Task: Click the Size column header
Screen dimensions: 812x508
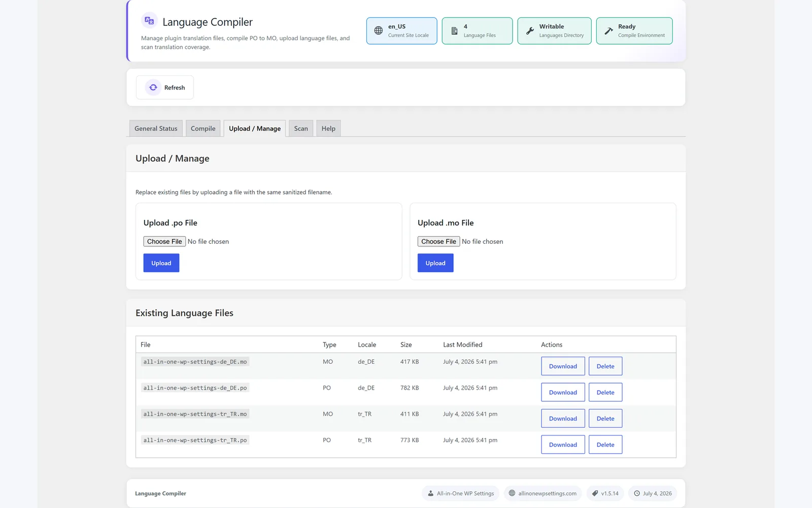Action: [x=406, y=344]
